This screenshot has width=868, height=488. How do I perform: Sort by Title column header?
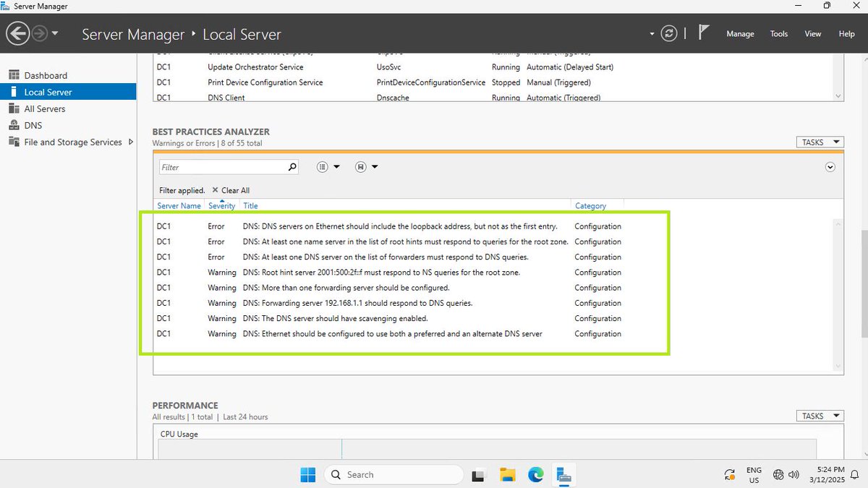[250, 206]
